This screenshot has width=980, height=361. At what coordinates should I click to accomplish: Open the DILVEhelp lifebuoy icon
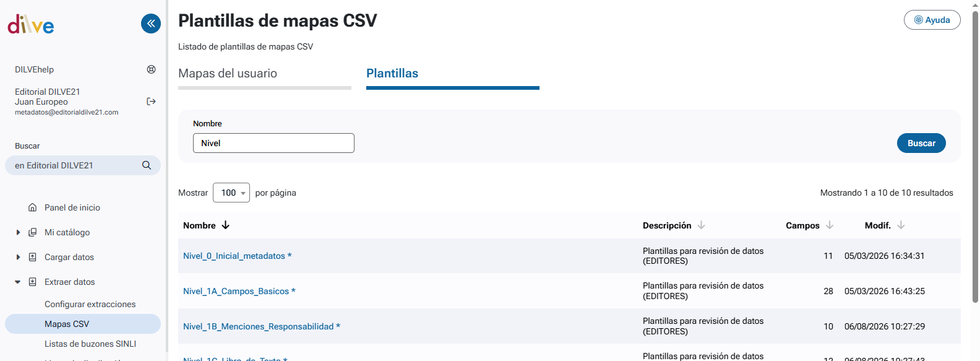click(151, 69)
